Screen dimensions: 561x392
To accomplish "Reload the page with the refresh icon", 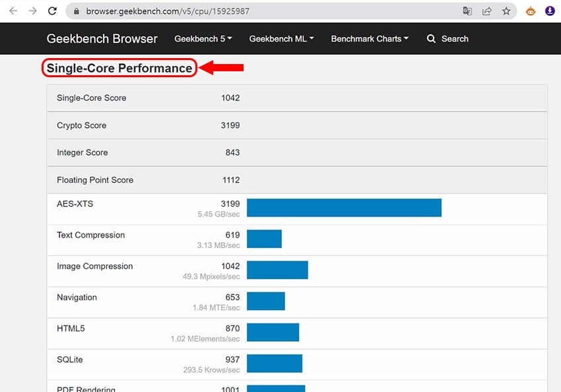I will coord(52,11).
